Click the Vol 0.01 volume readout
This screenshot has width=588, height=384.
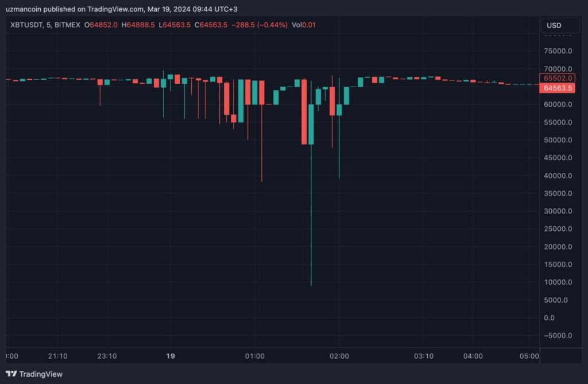coord(304,25)
